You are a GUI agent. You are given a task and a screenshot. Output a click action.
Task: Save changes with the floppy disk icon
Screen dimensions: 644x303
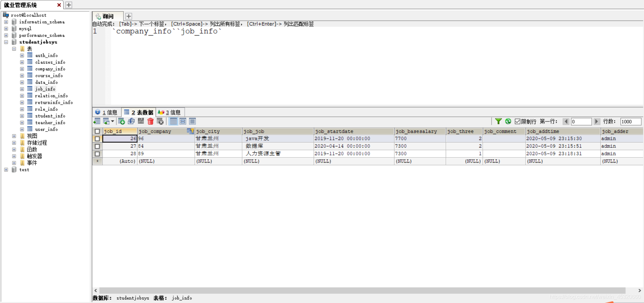(x=141, y=121)
